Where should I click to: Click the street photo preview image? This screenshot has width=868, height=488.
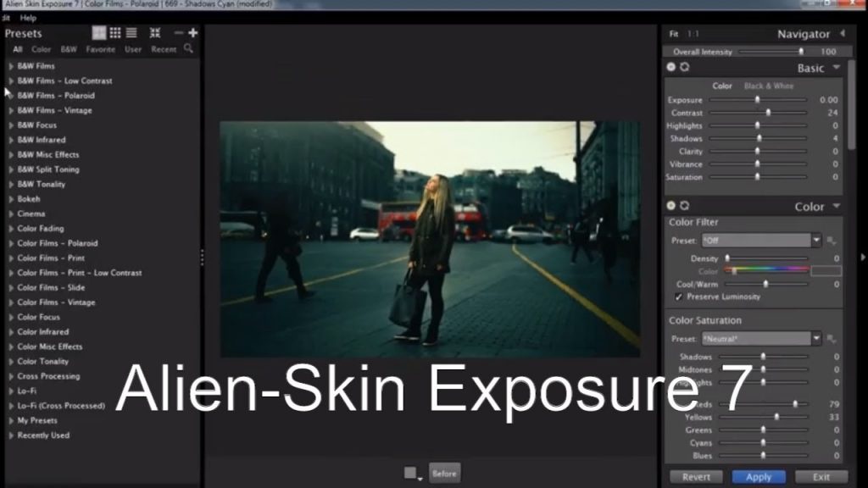430,239
